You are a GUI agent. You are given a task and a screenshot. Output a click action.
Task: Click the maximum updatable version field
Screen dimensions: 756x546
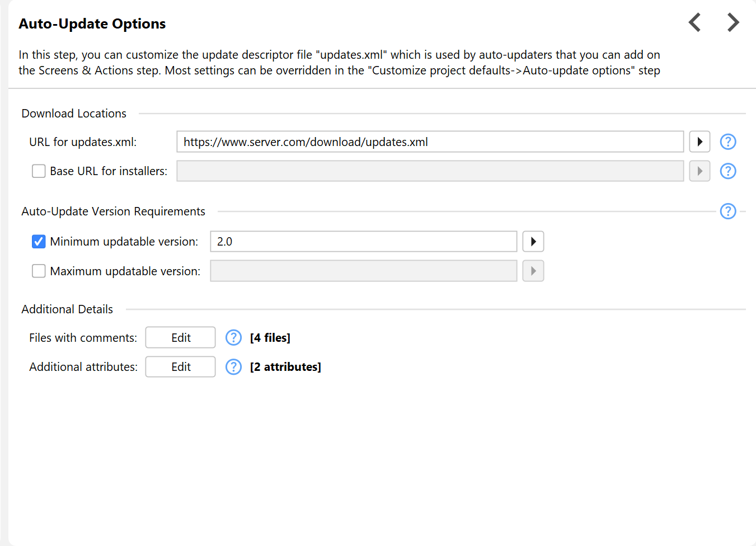364,271
